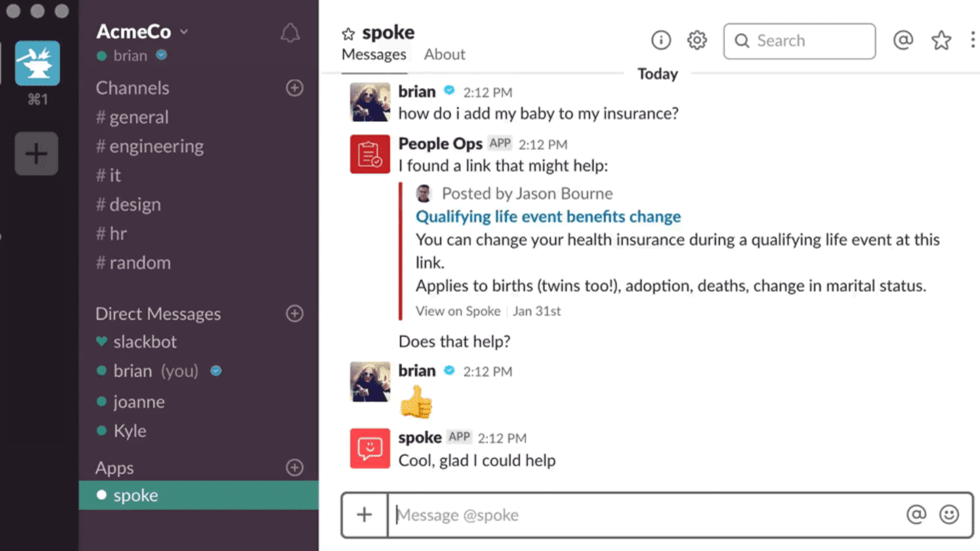Add a workspace with the plus button
The height and width of the screenshot is (551, 980).
pyautogui.click(x=36, y=154)
